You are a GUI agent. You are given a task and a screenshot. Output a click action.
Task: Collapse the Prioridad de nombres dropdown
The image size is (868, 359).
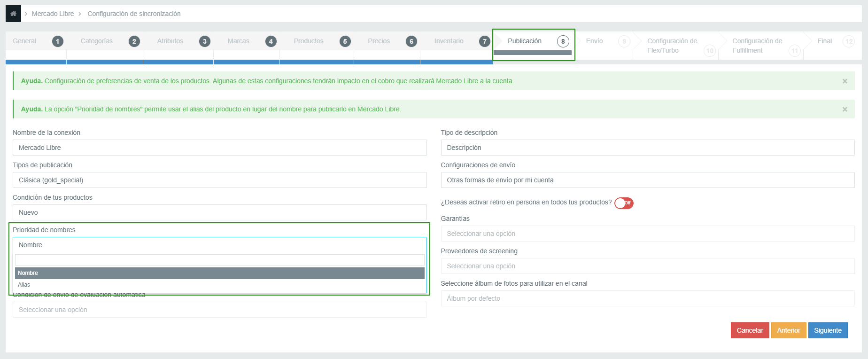220,245
